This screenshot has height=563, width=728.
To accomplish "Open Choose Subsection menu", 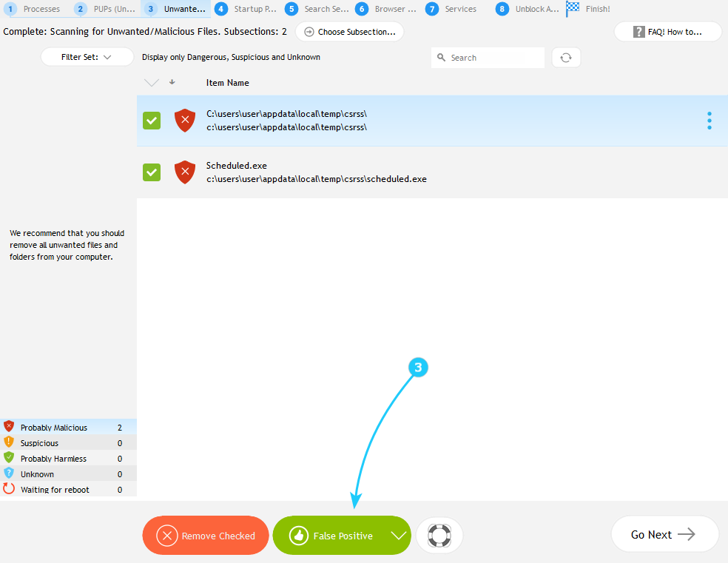I will tap(349, 32).
